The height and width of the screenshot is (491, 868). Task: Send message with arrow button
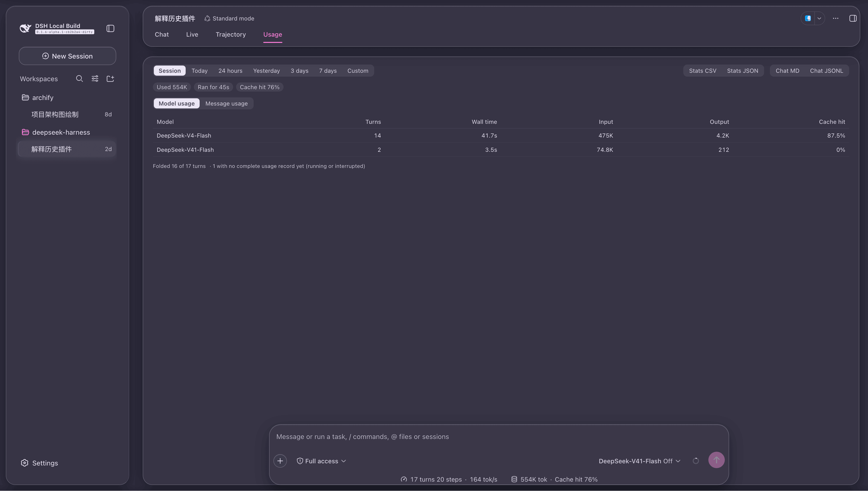pyautogui.click(x=716, y=460)
